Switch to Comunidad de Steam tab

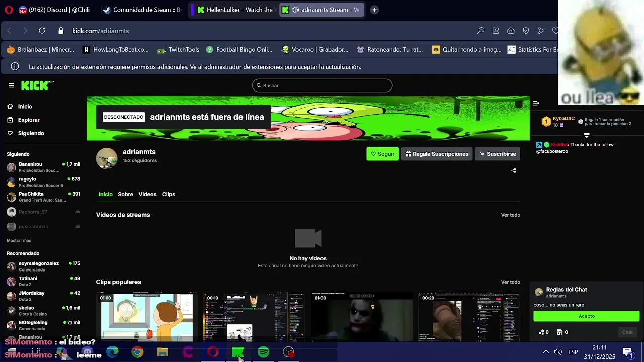[142, 10]
